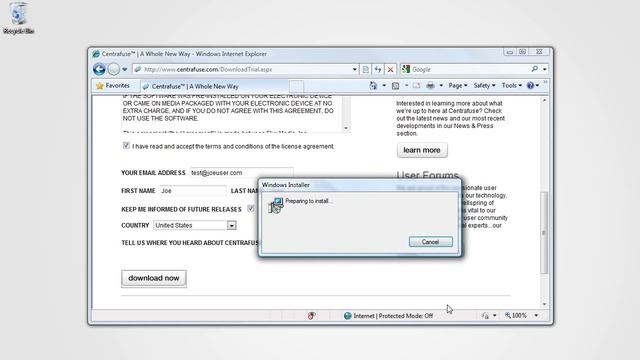
Task: Click the page scroll down arrow
Action: coord(544,304)
